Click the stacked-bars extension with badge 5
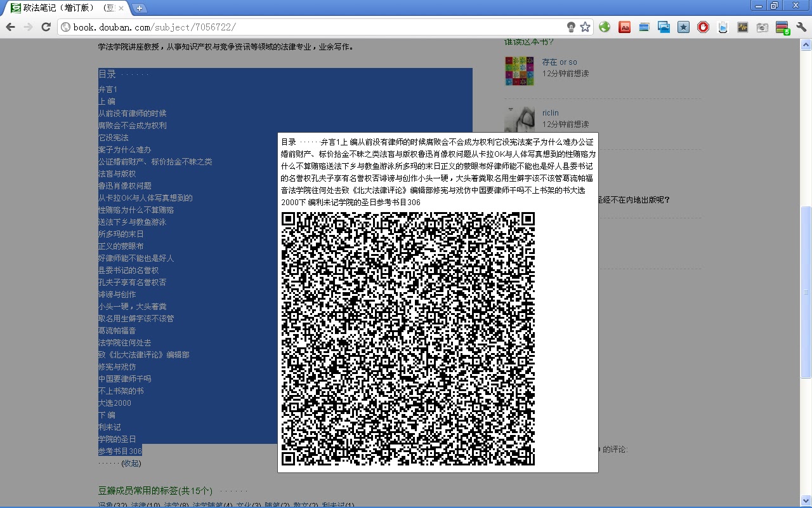The width and height of the screenshot is (812, 508). click(782, 28)
